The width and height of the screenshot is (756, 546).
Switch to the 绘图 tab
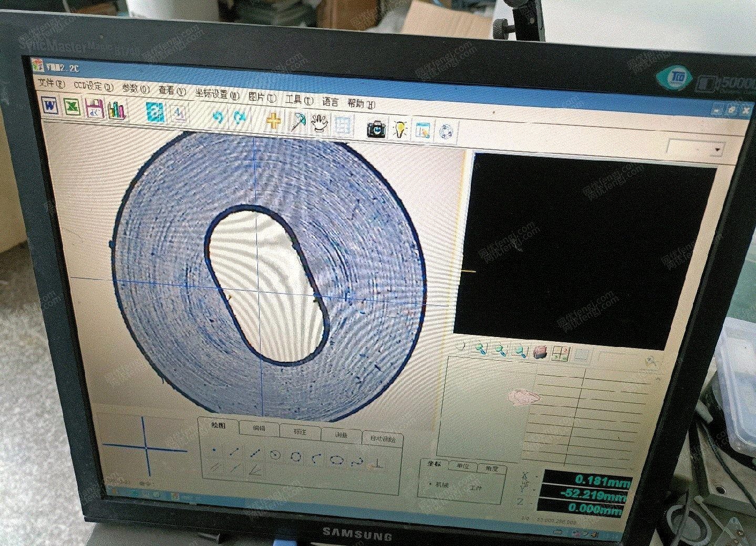coord(218,425)
